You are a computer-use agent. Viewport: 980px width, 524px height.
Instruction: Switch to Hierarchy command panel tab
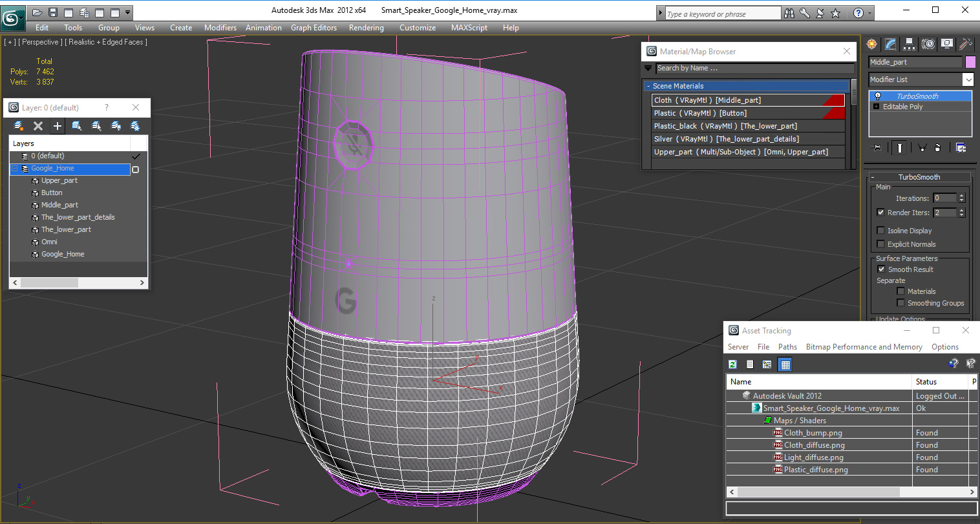[x=910, y=43]
